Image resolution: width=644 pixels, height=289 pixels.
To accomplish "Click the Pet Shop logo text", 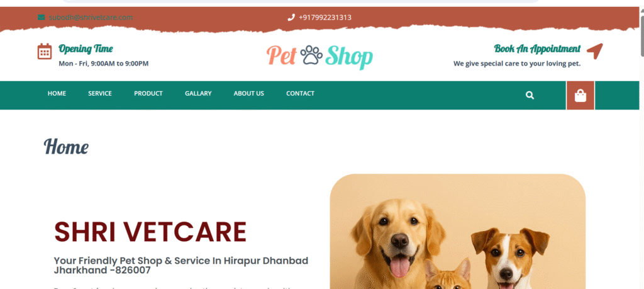I will click(x=319, y=56).
